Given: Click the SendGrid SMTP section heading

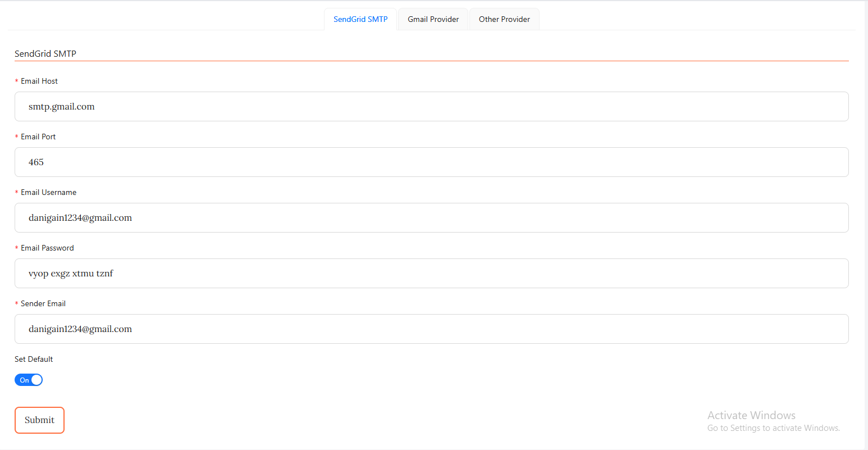Looking at the screenshot, I should point(45,54).
